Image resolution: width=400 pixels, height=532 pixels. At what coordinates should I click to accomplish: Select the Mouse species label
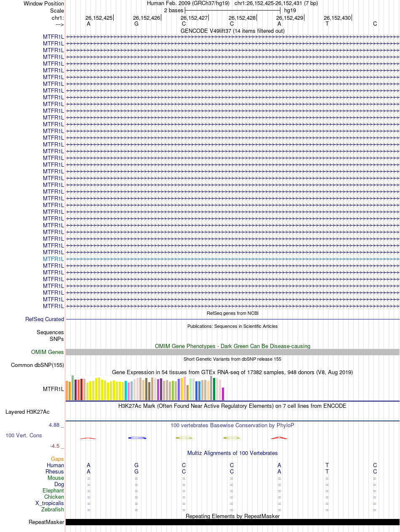(56, 478)
